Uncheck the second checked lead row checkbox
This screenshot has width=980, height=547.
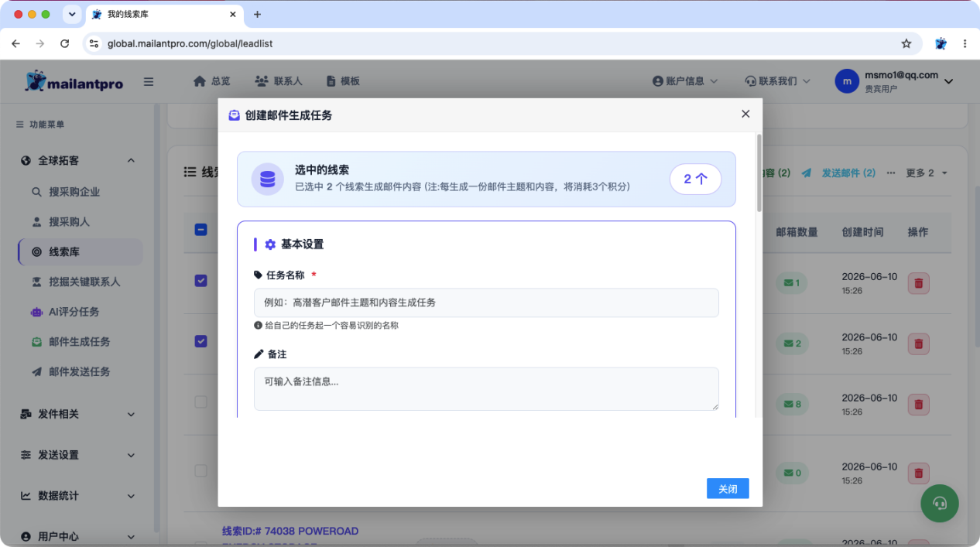coord(200,341)
